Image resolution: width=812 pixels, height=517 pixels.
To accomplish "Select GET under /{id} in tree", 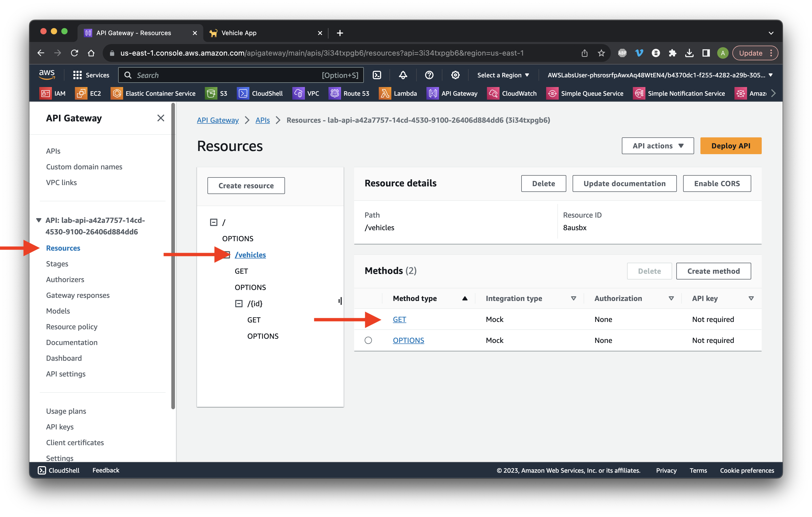I will [x=254, y=320].
